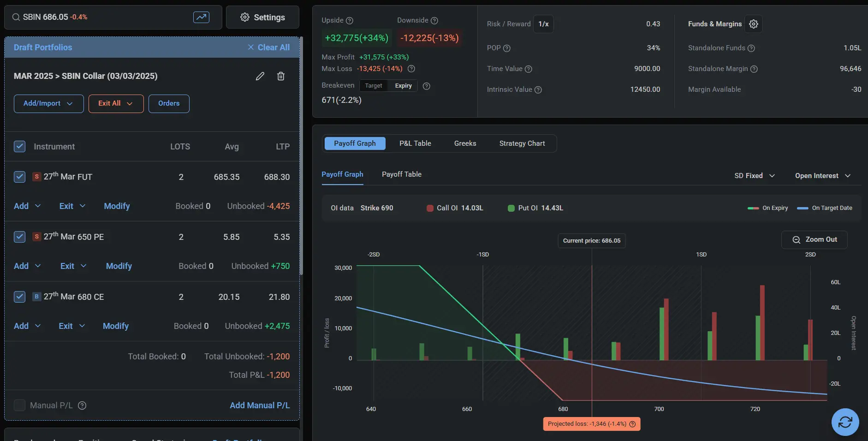The image size is (868, 441).
Task: Click the S sell badge on 650 PE
Action: [x=37, y=237]
